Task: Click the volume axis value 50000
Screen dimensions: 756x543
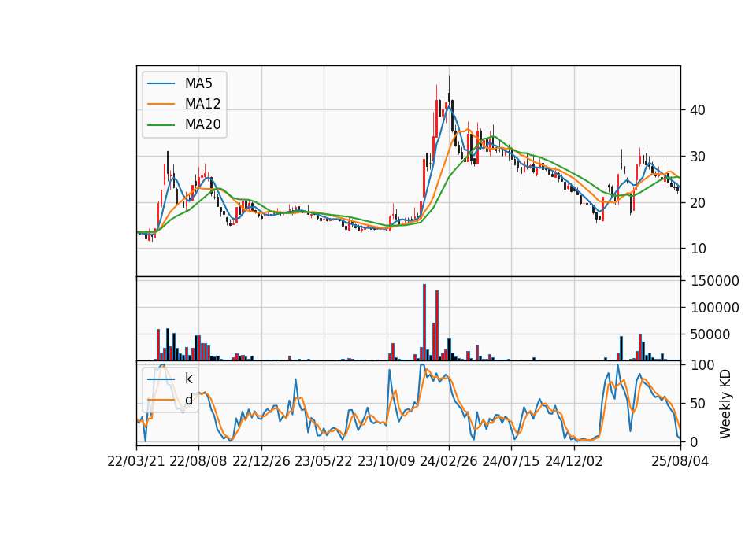Action: [x=710, y=334]
